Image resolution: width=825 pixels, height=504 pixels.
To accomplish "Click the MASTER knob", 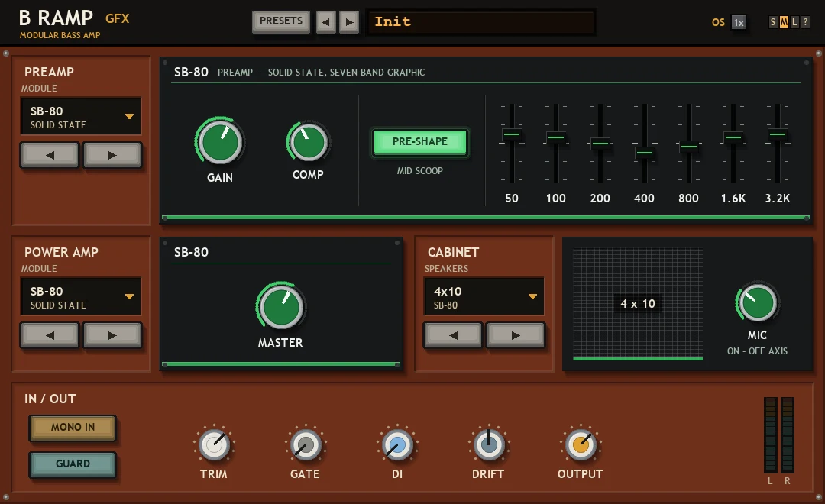I will 281,307.
